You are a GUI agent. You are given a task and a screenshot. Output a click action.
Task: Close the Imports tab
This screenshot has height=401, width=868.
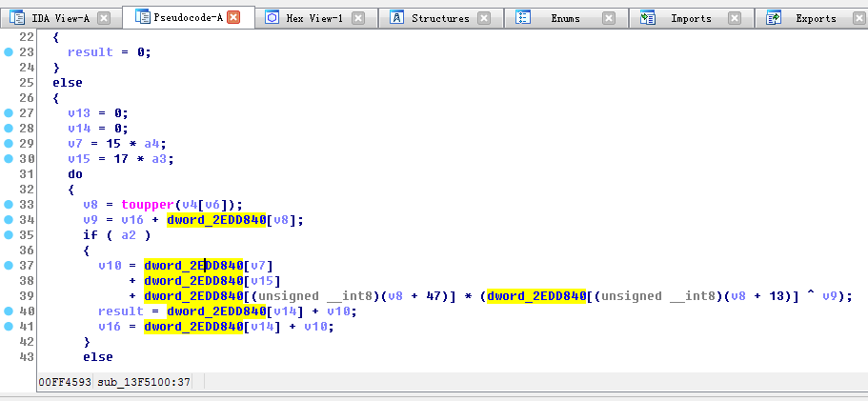[x=735, y=18]
